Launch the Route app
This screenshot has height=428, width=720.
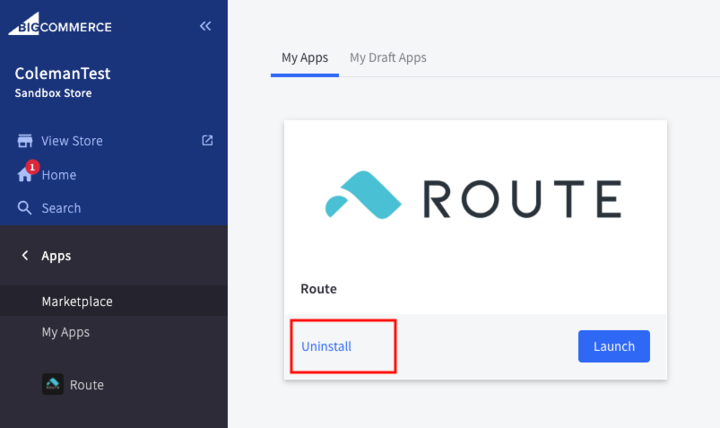[614, 346]
